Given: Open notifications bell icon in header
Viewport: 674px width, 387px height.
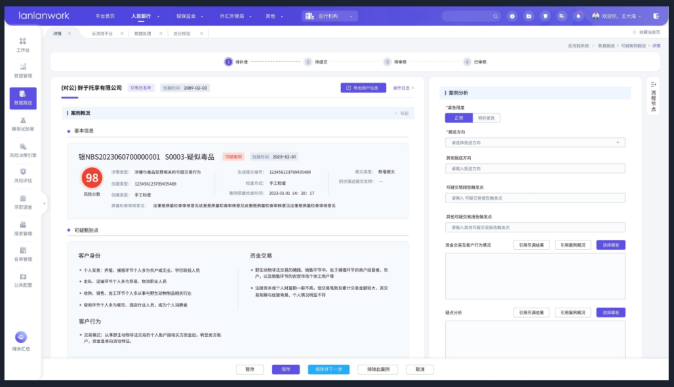Looking at the screenshot, I should click(x=578, y=16).
